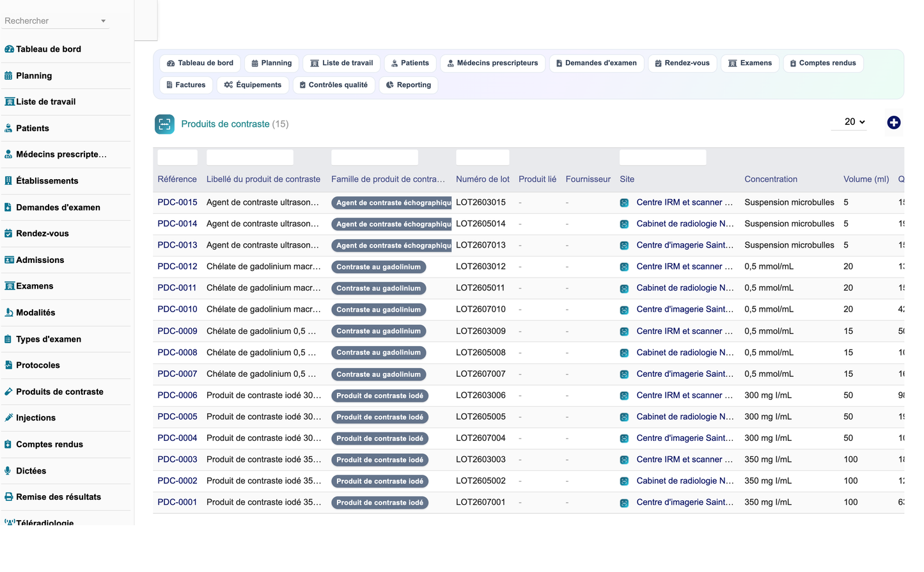Click the Demandes d'examen sidebar icon
924x572 pixels.
pyautogui.click(x=8, y=207)
